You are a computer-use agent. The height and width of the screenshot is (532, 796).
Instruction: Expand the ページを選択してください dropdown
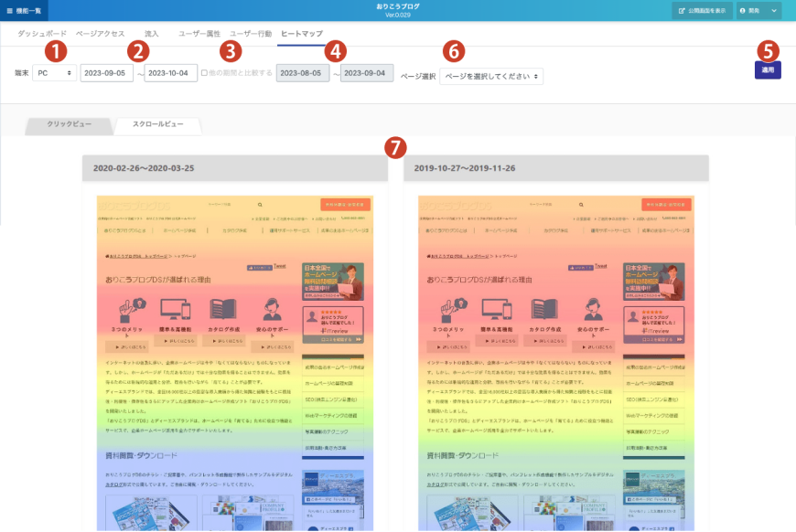coord(491,76)
